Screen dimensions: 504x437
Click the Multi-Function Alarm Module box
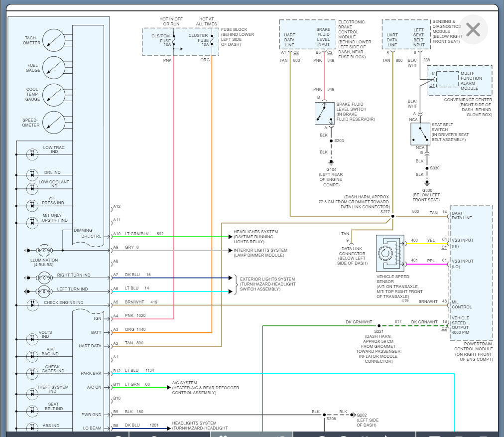point(458,80)
